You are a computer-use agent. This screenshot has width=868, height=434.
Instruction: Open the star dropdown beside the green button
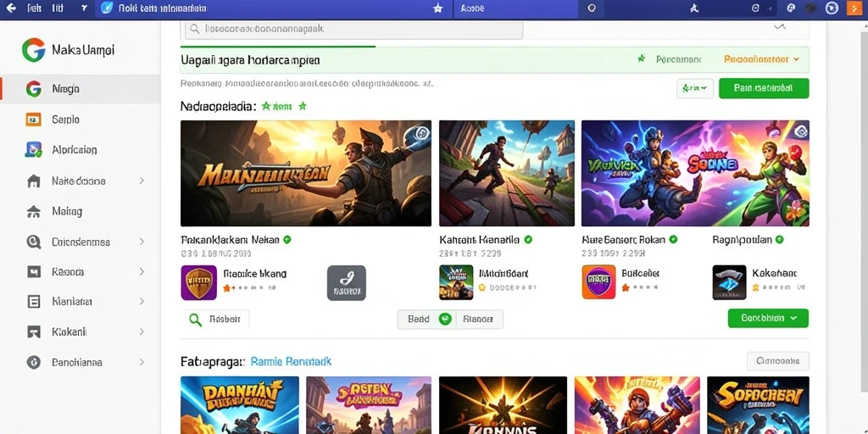click(x=695, y=88)
